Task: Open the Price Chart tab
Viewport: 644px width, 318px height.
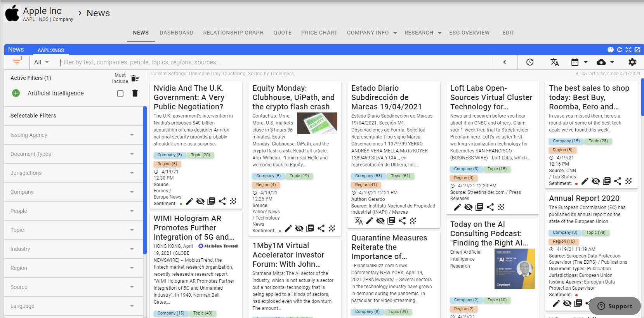Action: point(319,33)
